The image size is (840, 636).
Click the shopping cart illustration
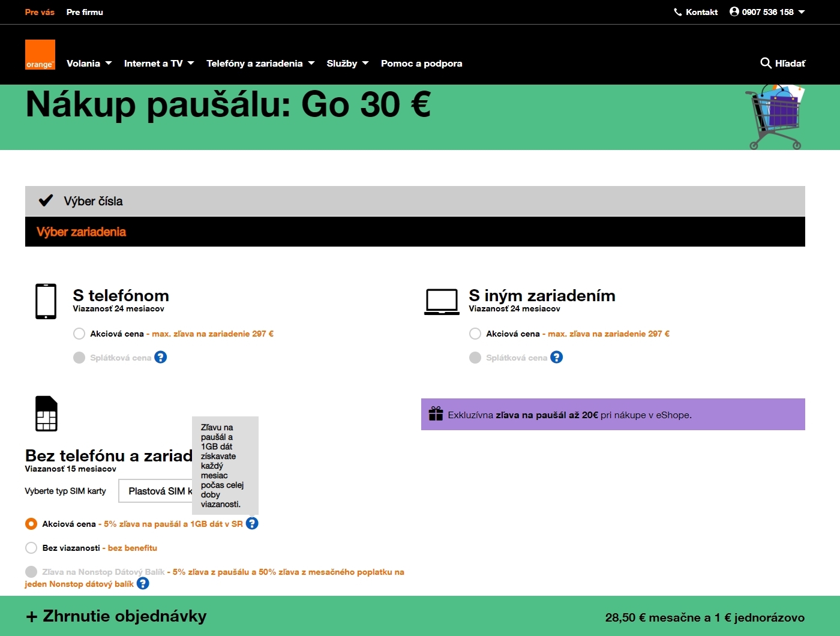point(775,117)
